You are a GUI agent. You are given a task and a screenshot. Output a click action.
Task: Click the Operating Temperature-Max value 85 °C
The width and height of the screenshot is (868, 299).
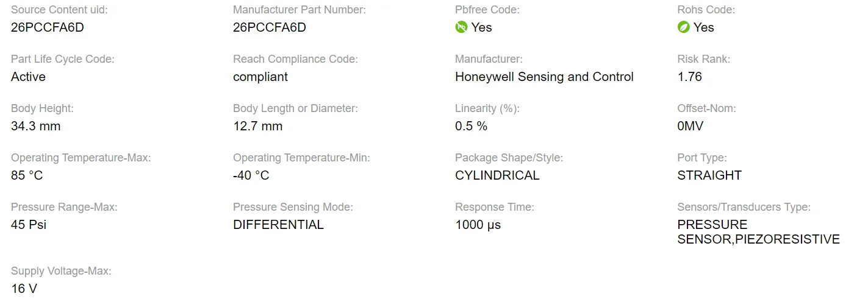click(27, 175)
